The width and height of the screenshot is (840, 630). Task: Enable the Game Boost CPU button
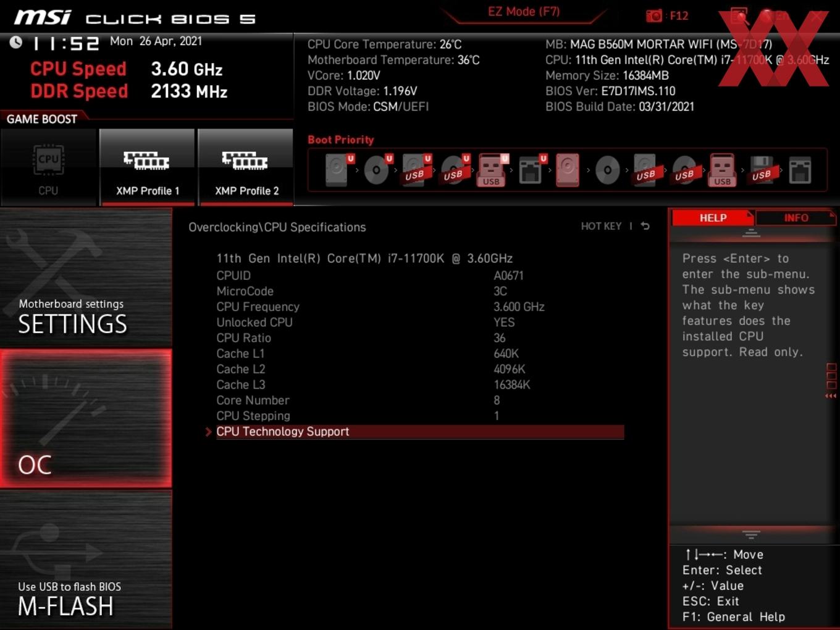[x=48, y=167]
